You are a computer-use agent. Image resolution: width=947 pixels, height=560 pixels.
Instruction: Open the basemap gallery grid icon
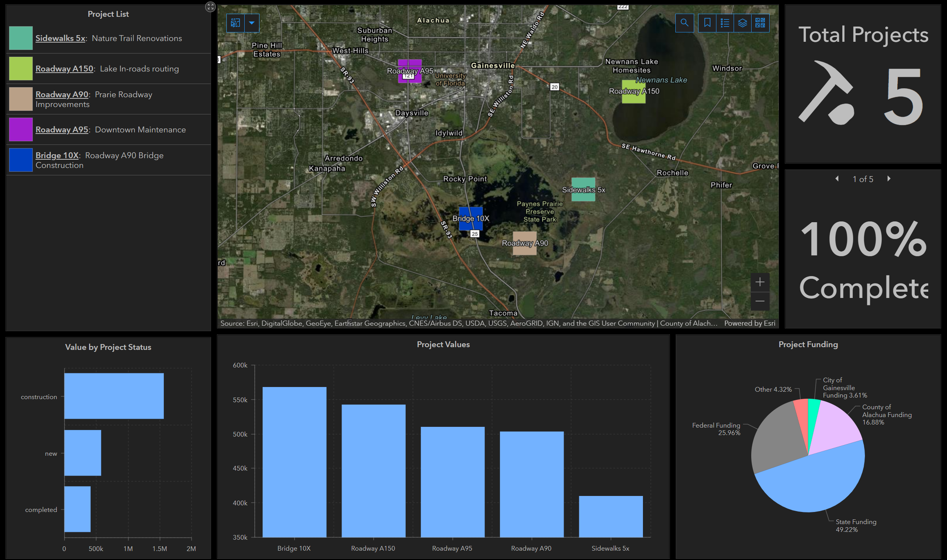tap(760, 23)
